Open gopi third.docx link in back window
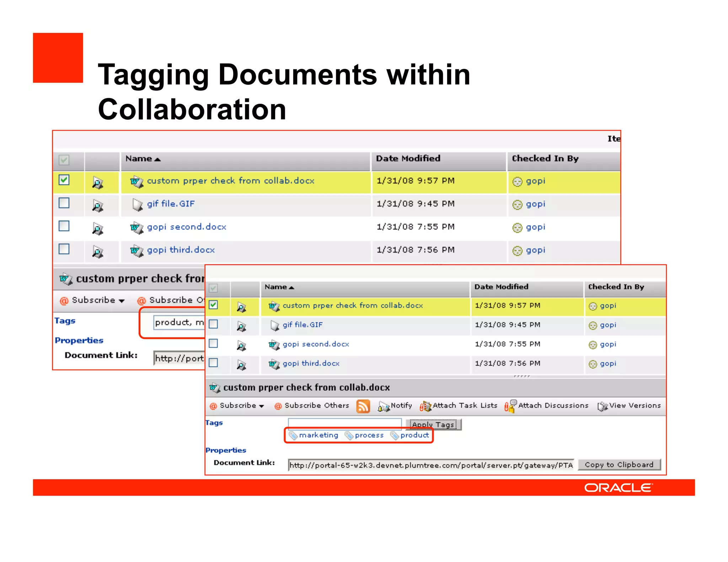The height and width of the screenshot is (562, 728). [181, 250]
